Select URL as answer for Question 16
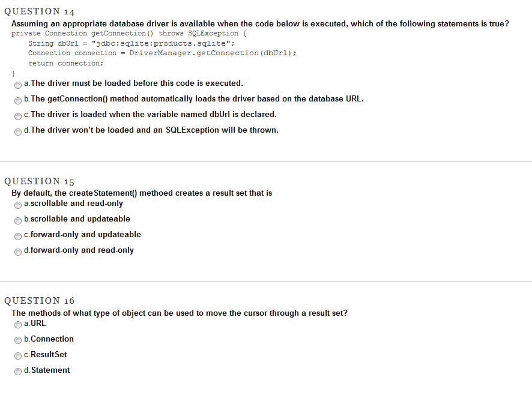Image resolution: width=532 pixels, height=395 pixels. coord(18,325)
